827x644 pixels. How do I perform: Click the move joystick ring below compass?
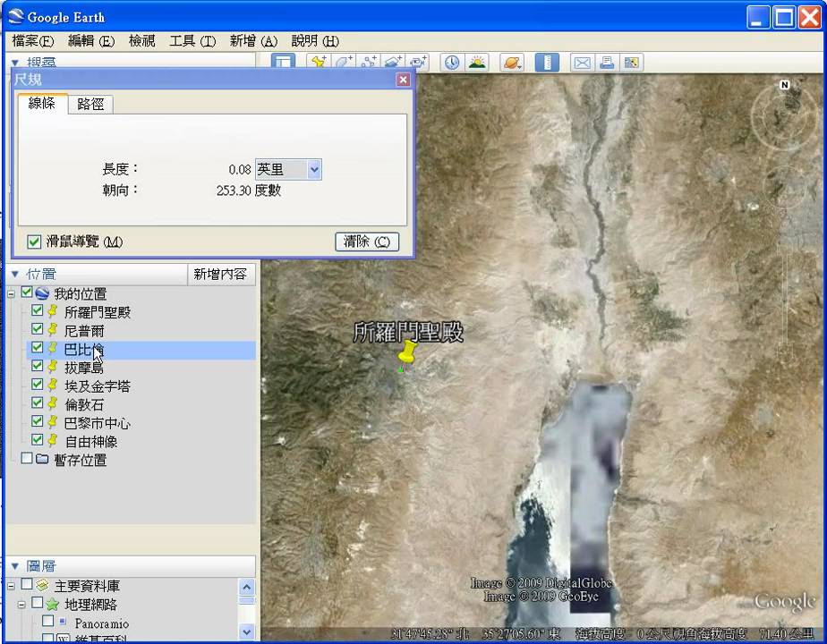pos(787,187)
